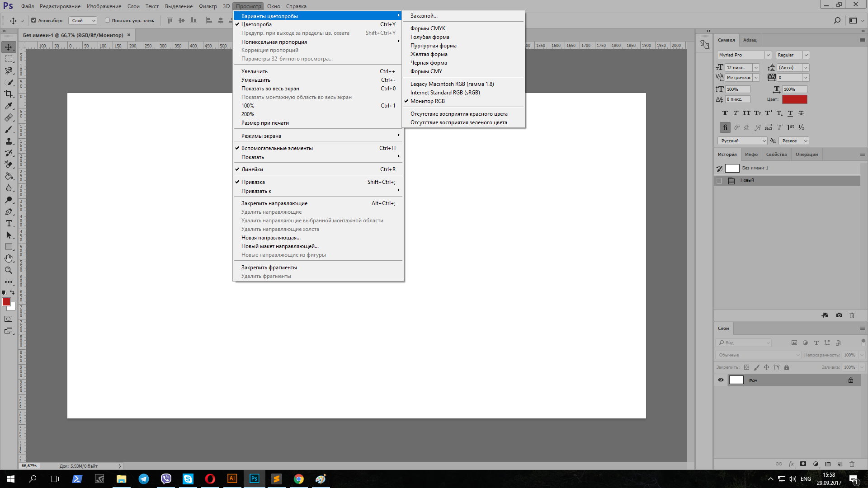Switch to the Свойства tab
868x488 pixels.
(776, 154)
